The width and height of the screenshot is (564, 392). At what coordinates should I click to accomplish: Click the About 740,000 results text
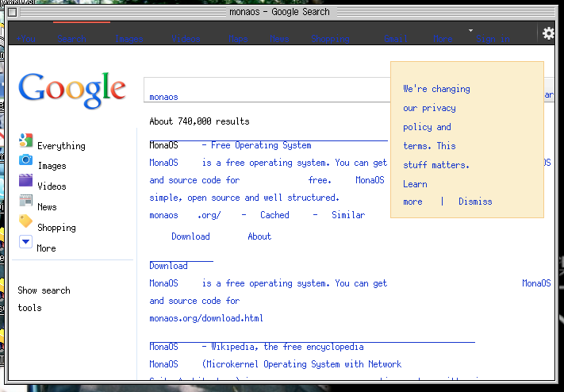point(199,121)
